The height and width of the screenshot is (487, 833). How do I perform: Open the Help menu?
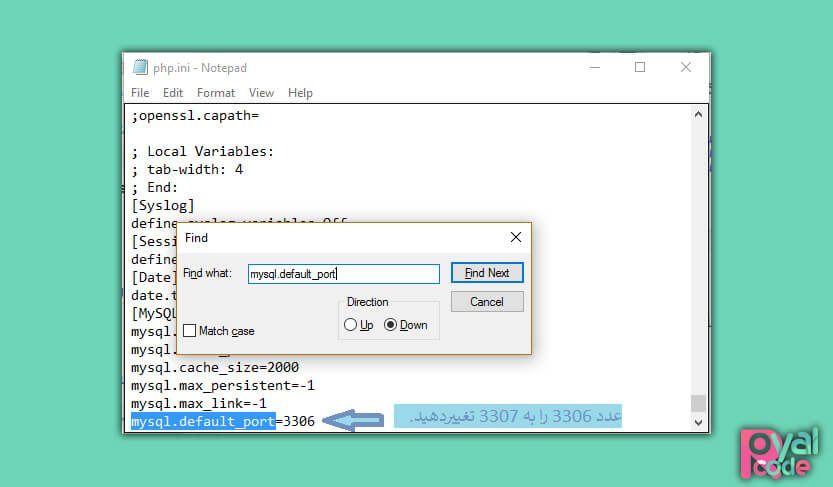[300, 93]
